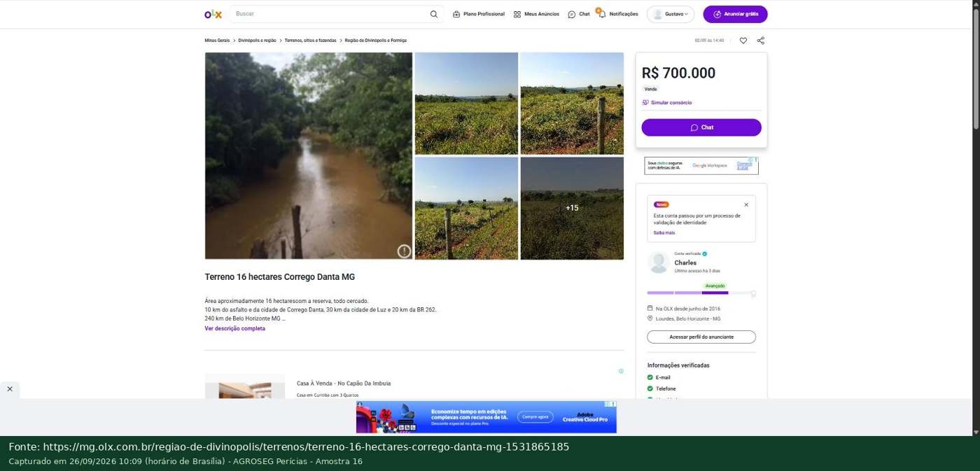The width and height of the screenshot is (980, 471).
Task: Open the Gustavo account dropdown
Action: click(x=671, y=14)
